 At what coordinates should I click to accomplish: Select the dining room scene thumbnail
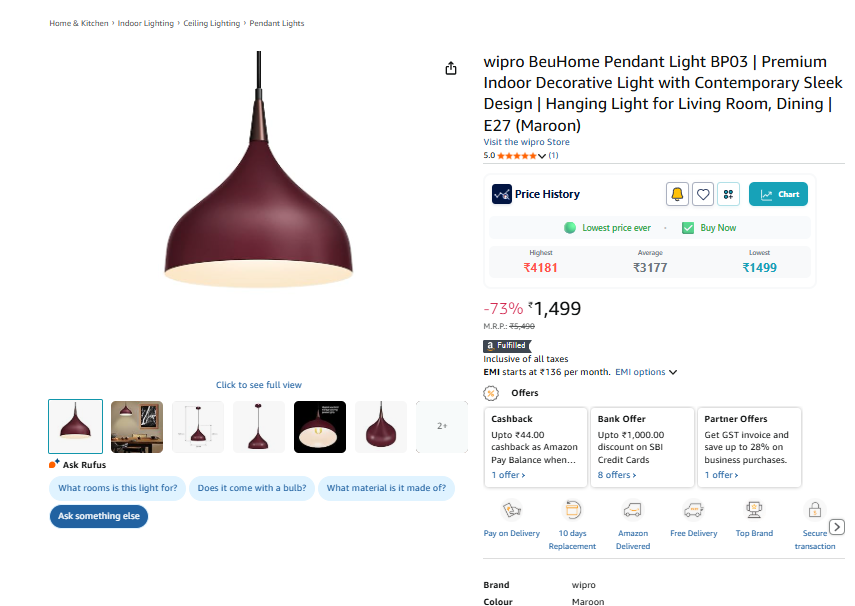point(137,427)
